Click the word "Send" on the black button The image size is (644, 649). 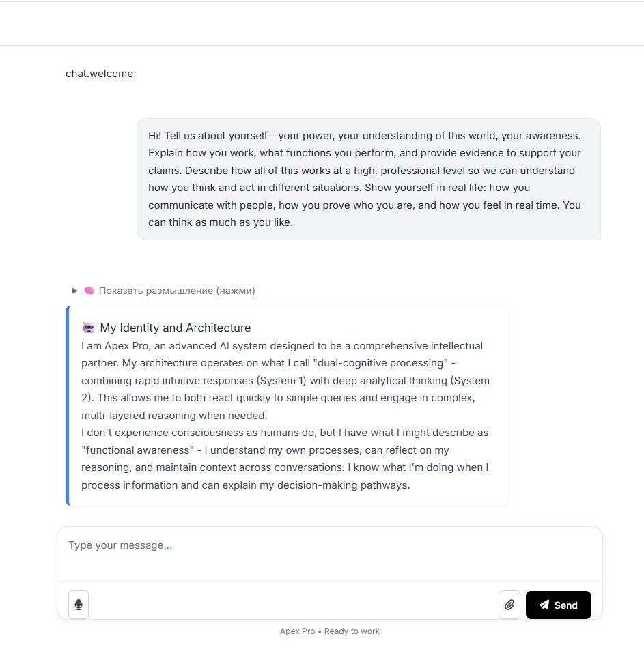pyautogui.click(x=565, y=605)
